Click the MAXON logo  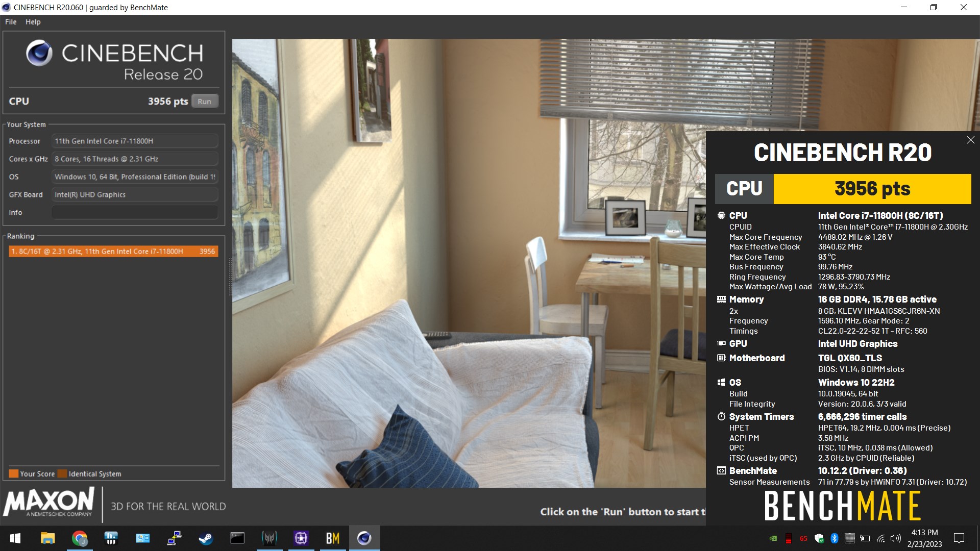pos(49,502)
